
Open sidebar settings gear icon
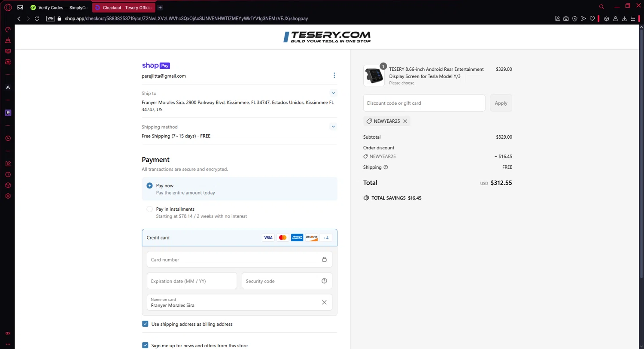coord(8,196)
